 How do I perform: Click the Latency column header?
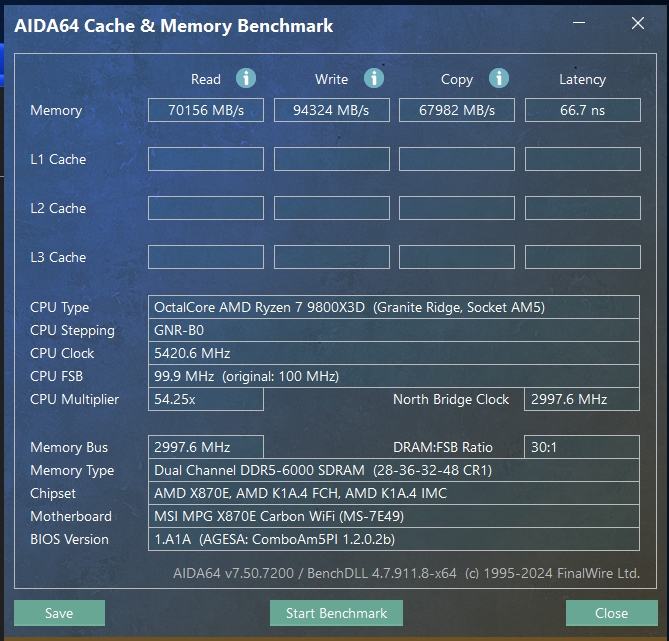pos(582,80)
